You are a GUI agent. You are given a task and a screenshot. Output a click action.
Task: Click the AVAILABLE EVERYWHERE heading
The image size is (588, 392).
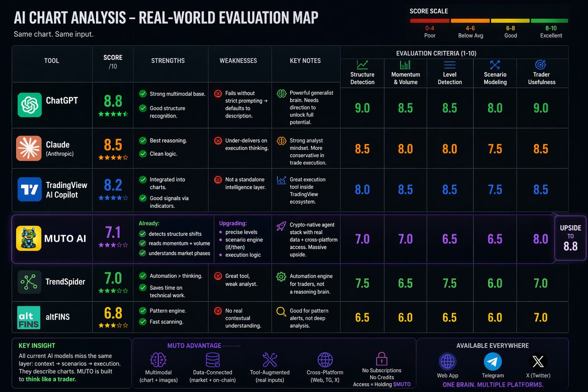coord(492,345)
